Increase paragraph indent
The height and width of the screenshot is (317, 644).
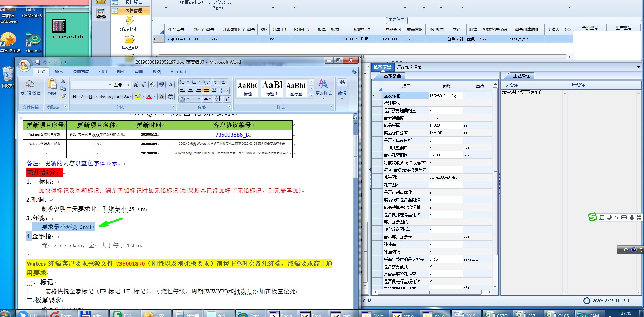point(224,82)
